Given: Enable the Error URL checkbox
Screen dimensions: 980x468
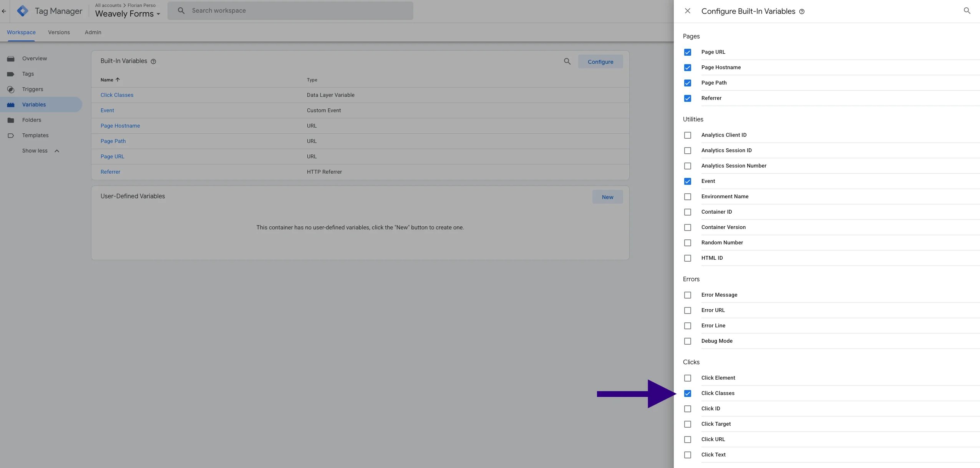Looking at the screenshot, I should pyautogui.click(x=688, y=310).
